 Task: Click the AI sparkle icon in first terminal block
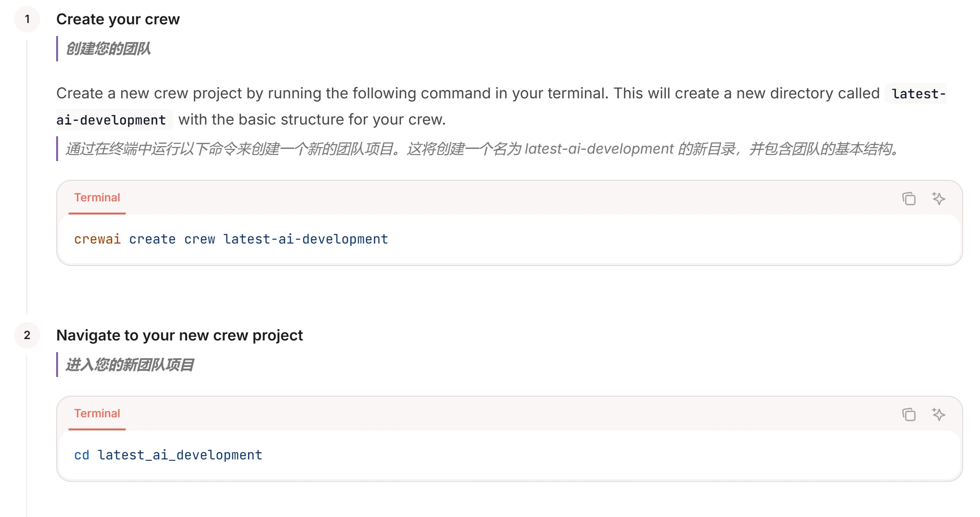pyautogui.click(x=938, y=199)
